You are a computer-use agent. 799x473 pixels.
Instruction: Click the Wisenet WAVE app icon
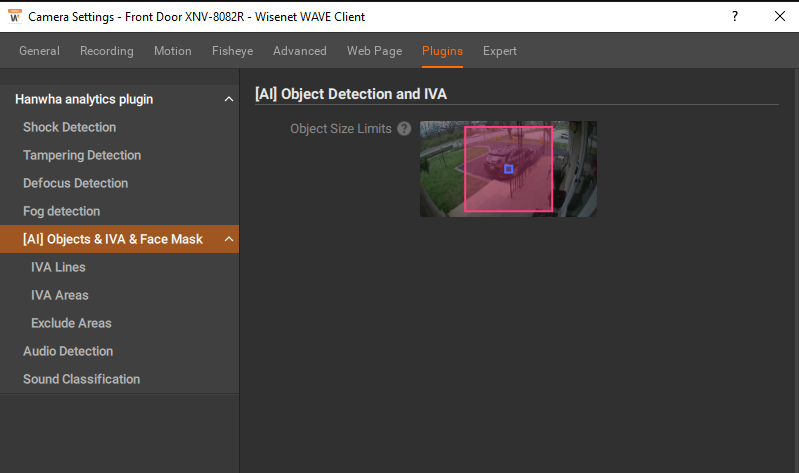click(15, 16)
